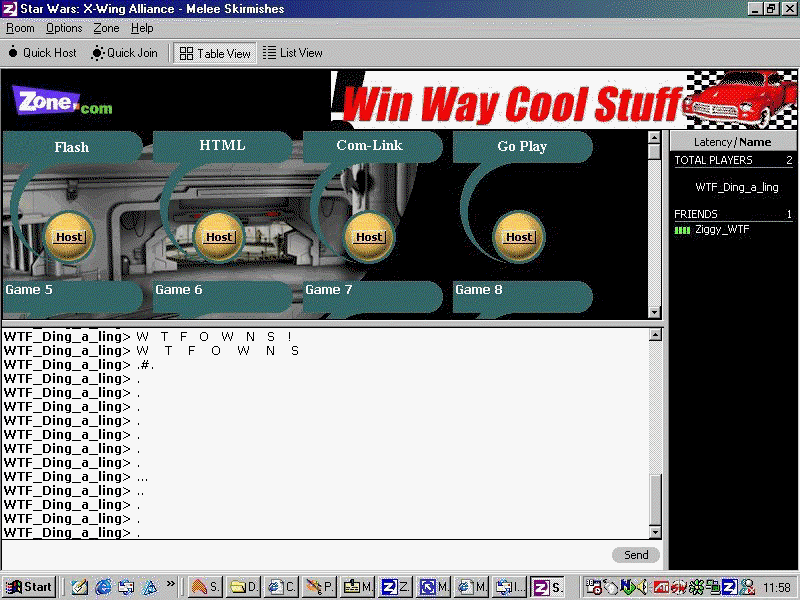Open the Options menu
This screenshot has width=800, height=600.
coord(64,28)
